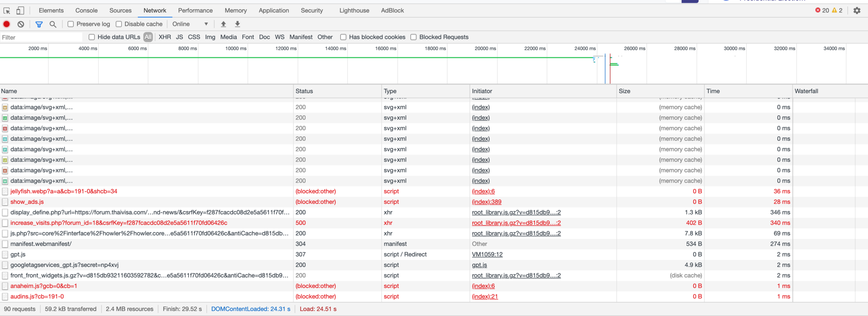The image size is (868, 316).
Task: Filter requests by Font
Action: pyautogui.click(x=248, y=37)
